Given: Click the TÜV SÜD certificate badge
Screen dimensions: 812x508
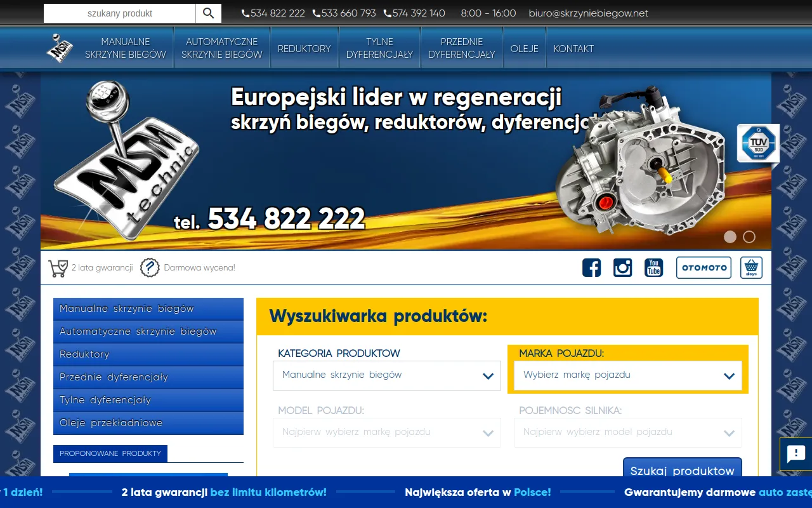Looking at the screenshot, I should coord(758,144).
